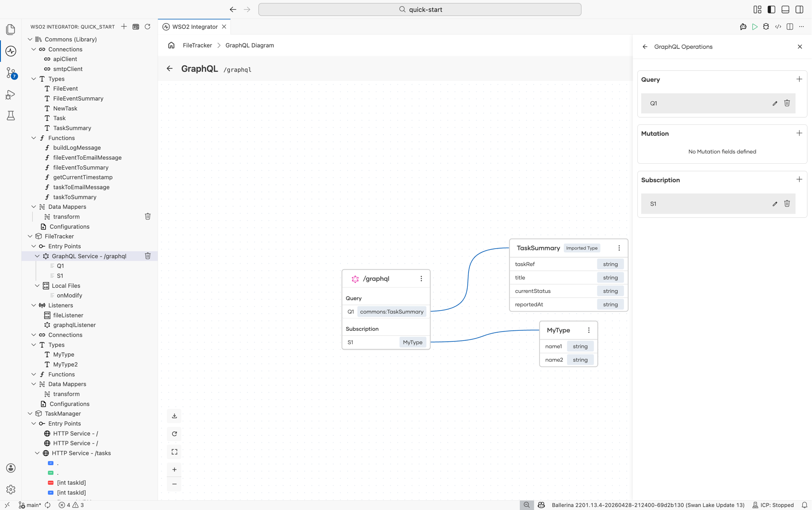The width and height of the screenshot is (812, 510).
Task: Open TaskSummary type options menu
Action: (619, 248)
